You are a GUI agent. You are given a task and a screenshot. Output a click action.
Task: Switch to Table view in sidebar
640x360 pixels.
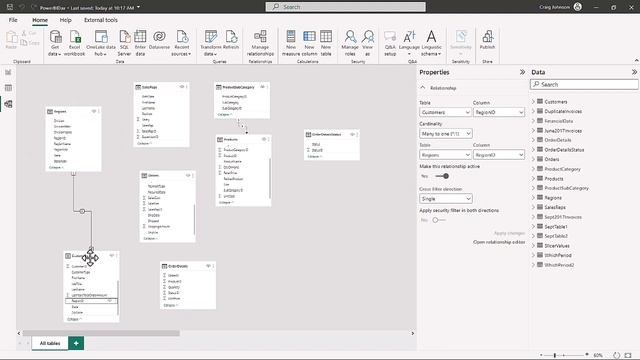[x=8, y=88]
